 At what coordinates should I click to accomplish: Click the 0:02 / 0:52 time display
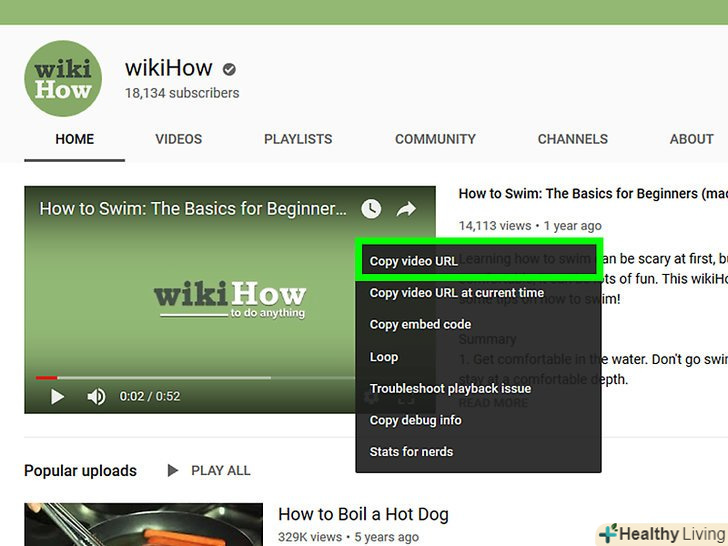pyautogui.click(x=150, y=396)
